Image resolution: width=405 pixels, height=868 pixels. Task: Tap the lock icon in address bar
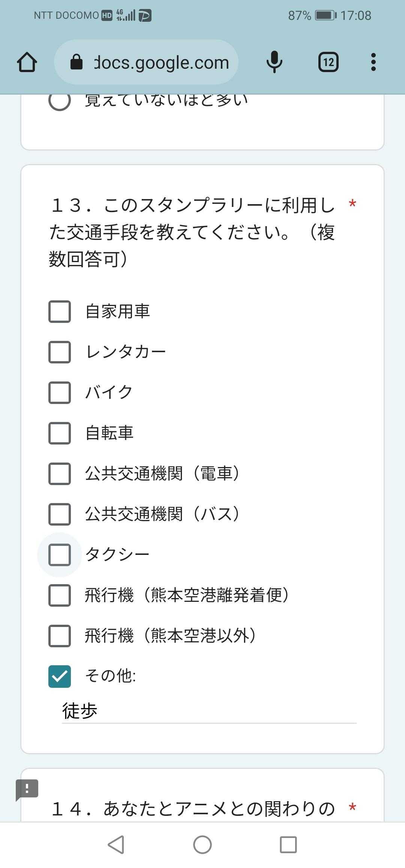[76, 62]
